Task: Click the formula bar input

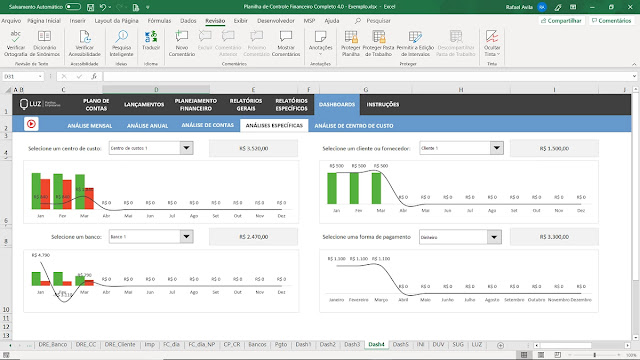Action: click(367, 76)
